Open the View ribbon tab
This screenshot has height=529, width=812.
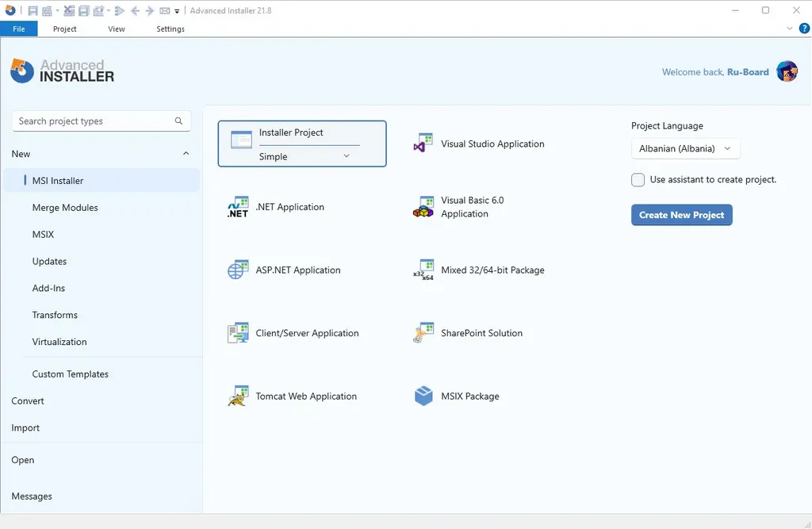point(117,29)
